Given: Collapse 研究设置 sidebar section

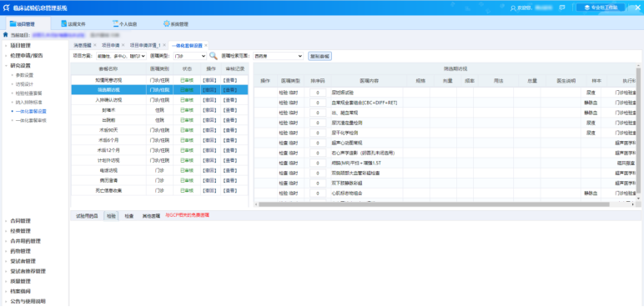Looking at the screenshot, I should point(20,65).
